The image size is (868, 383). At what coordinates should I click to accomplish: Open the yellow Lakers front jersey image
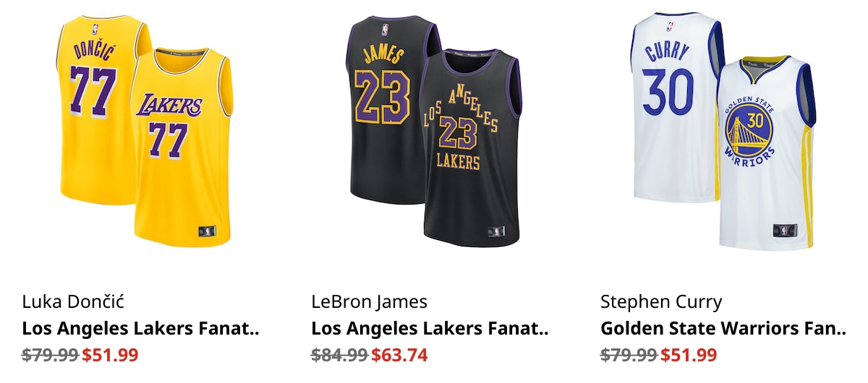click(182, 148)
